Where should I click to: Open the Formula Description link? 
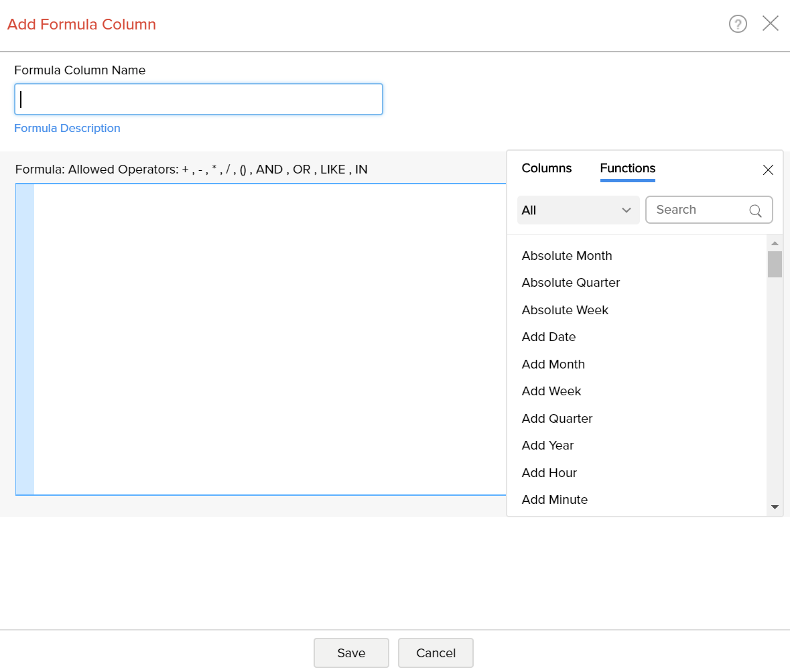coord(67,127)
